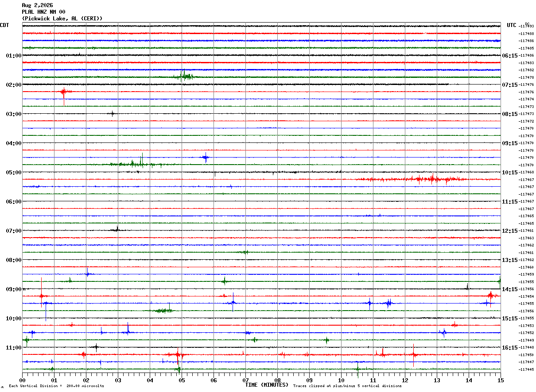The image size is (536, 392).
Task: Click the TIME (MINUTES) axis label
Action: pyautogui.click(x=267, y=385)
